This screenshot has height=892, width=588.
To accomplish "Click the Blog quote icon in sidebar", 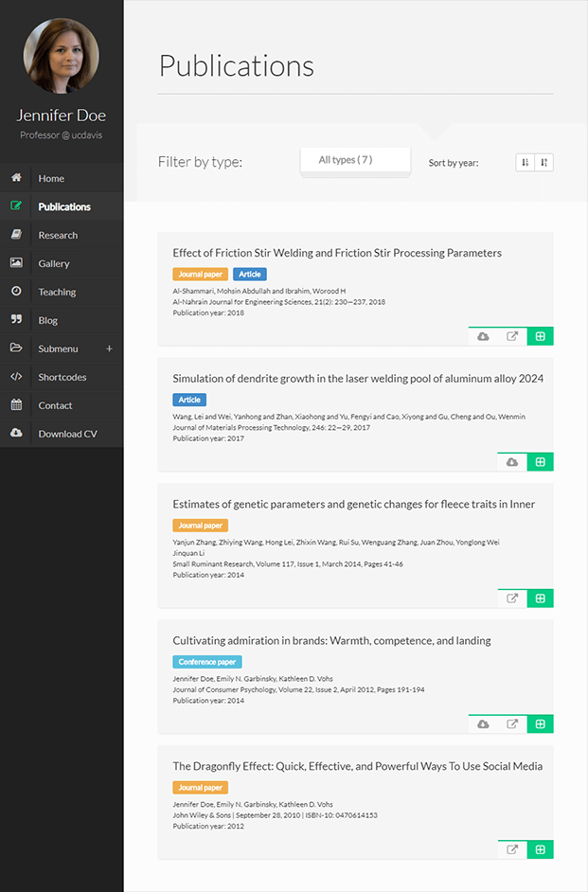I will [15, 320].
